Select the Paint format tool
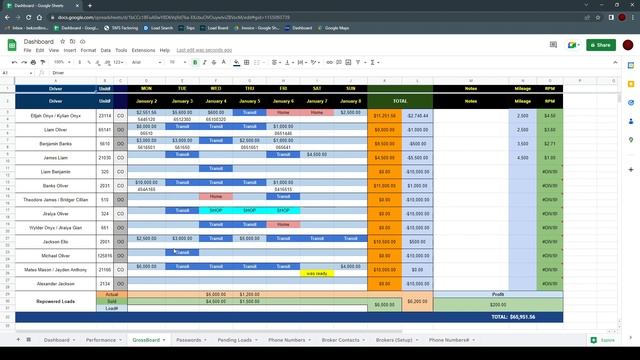This screenshot has width=640, height=360. 42,62
